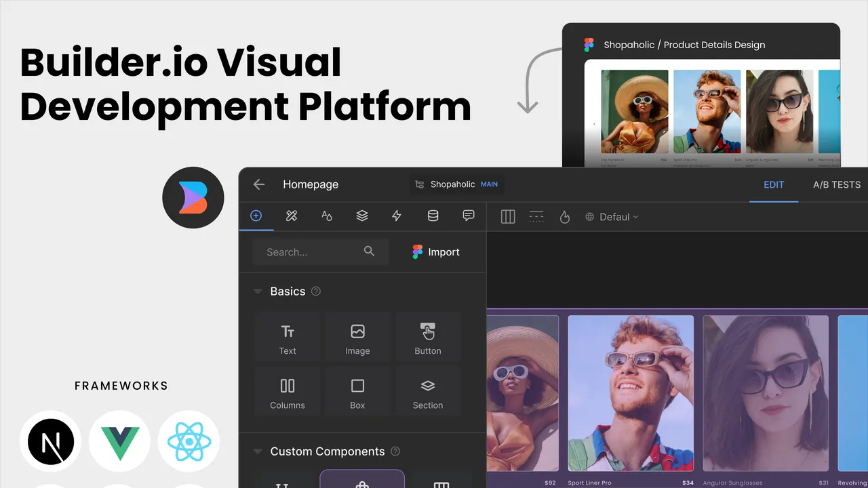Select the Button block

click(x=428, y=337)
